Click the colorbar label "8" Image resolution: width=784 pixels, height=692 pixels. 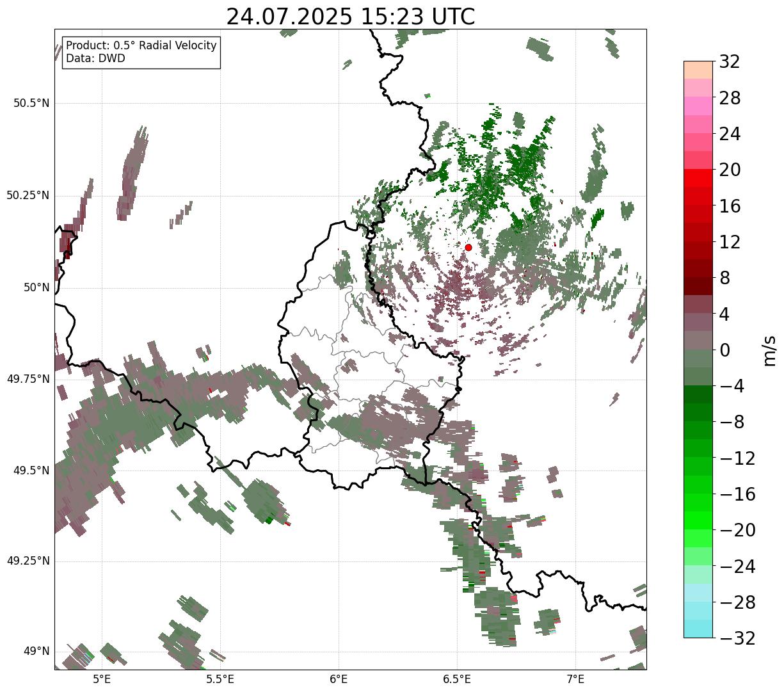pos(724,278)
